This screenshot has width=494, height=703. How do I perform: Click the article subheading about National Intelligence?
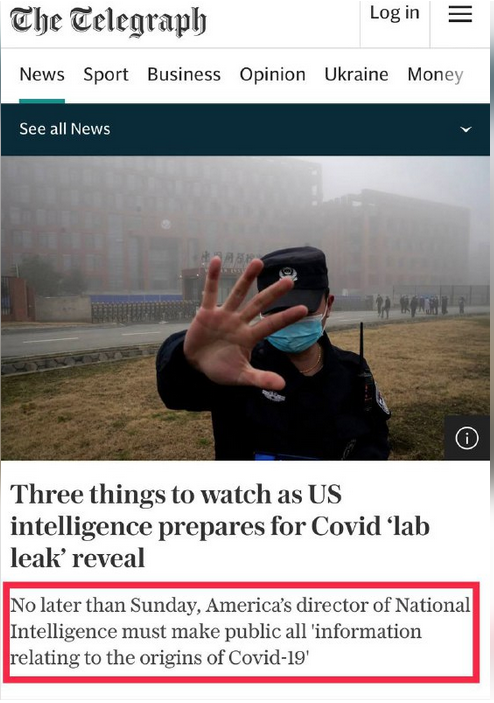(240, 631)
